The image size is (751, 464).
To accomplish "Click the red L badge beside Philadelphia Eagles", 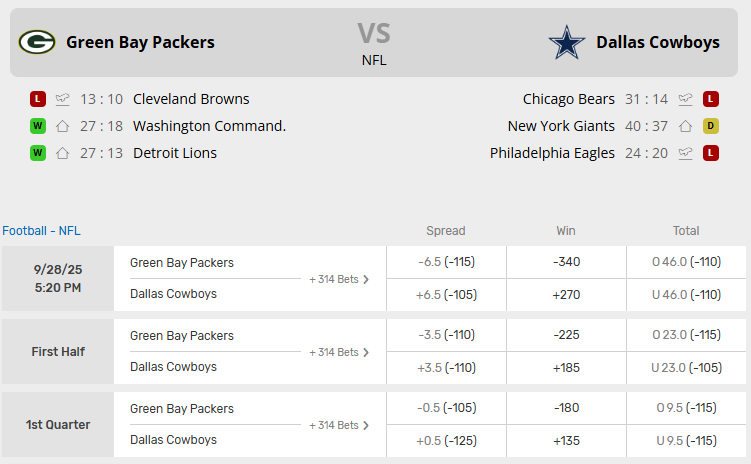I will pos(711,153).
